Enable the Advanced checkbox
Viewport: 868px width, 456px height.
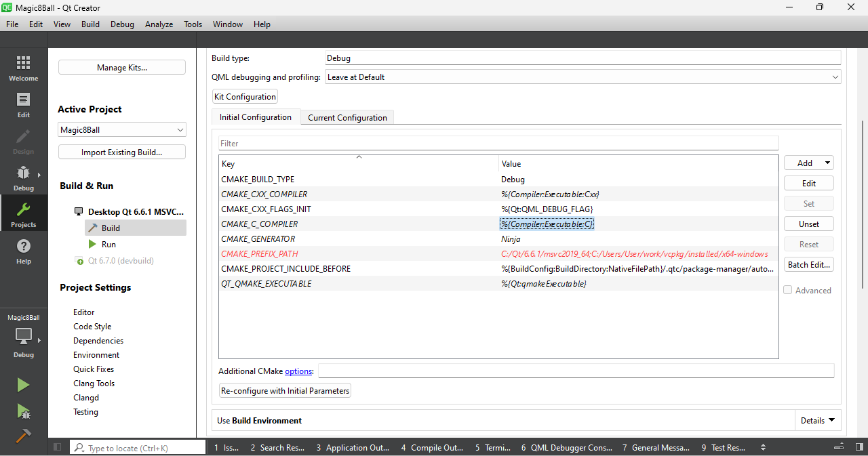[788, 290]
